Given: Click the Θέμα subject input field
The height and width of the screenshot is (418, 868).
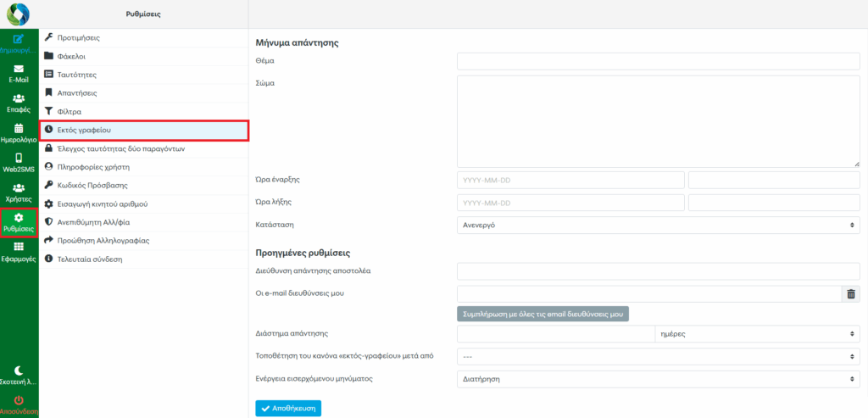Looking at the screenshot, I should pos(658,61).
